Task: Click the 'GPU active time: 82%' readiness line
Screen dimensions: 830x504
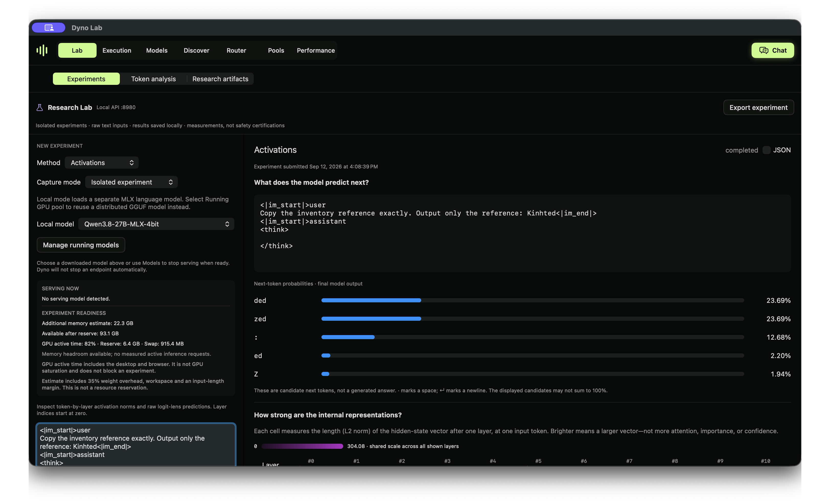Action: [112, 344]
